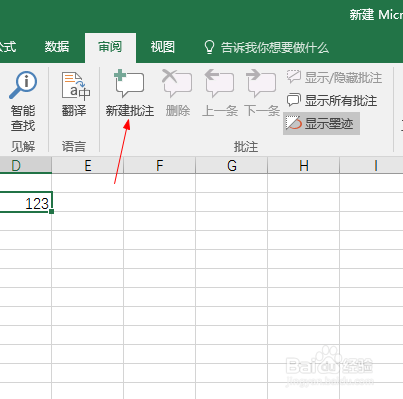The height and width of the screenshot is (399, 403).
Task: Toggle Show All Comments (显示所有批注)
Action: point(332,101)
